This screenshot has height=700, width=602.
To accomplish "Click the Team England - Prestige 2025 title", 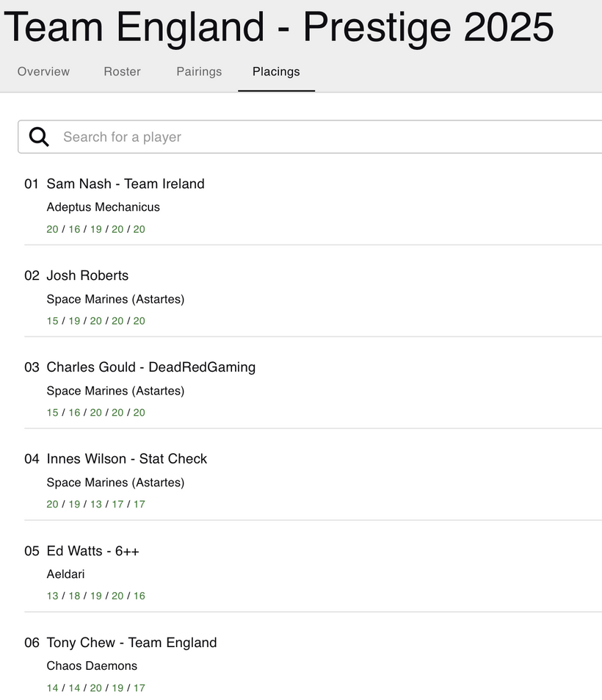I will [x=279, y=27].
